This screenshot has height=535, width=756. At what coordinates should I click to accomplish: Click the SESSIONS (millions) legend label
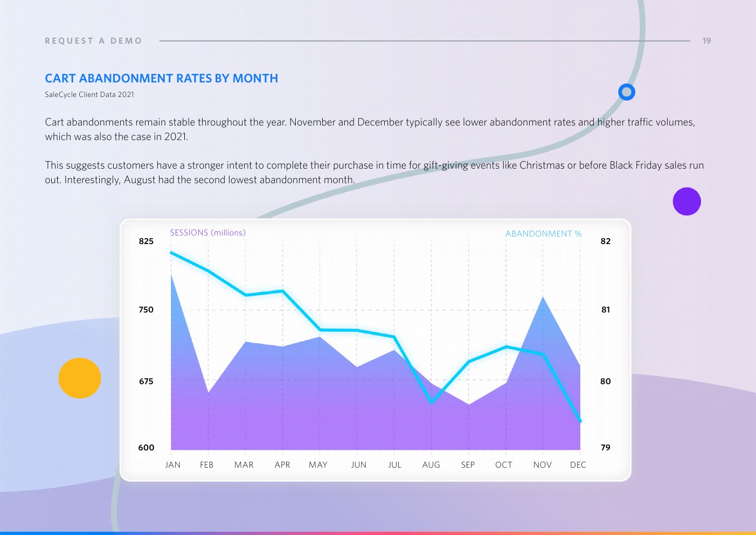click(208, 233)
